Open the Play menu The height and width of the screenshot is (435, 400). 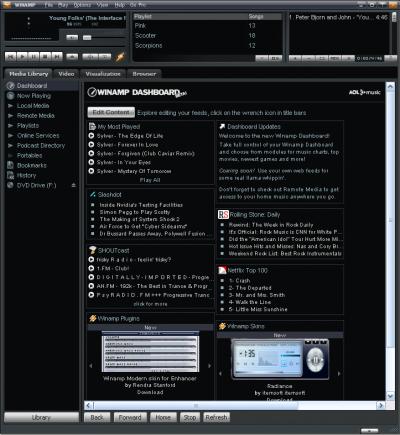(63, 5)
